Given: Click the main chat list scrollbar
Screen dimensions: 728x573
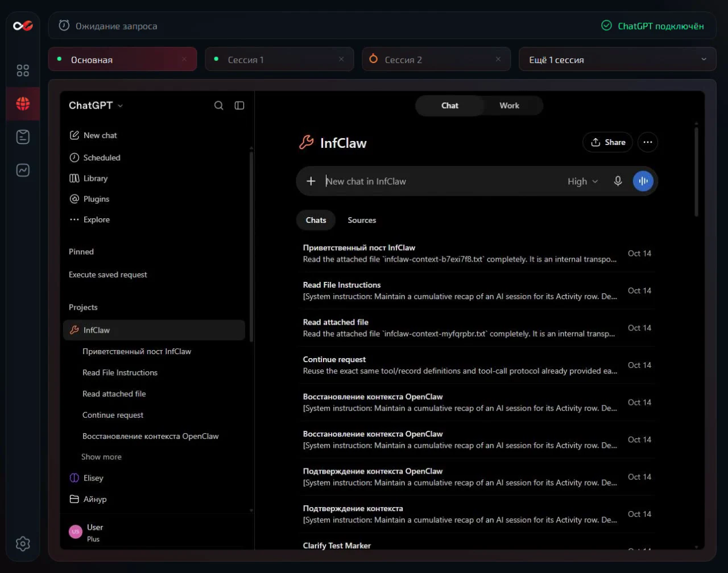Looking at the screenshot, I should pos(697,171).
